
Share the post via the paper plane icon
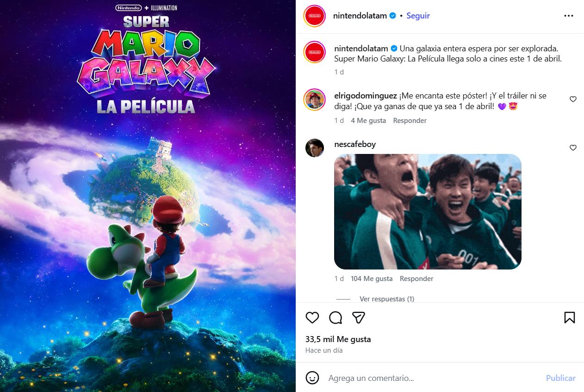click(x=359, y=318)
